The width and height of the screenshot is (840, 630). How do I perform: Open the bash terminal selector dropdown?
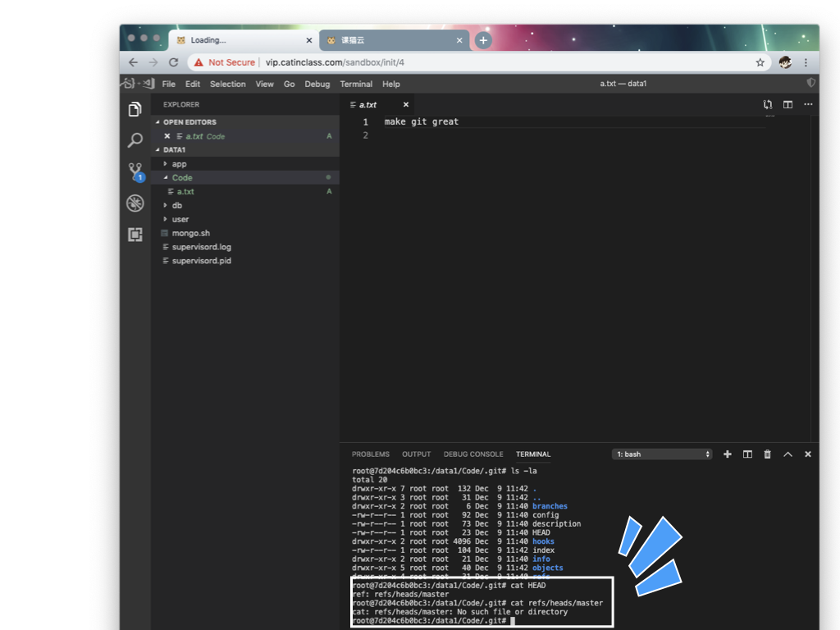tap(663, 454)
